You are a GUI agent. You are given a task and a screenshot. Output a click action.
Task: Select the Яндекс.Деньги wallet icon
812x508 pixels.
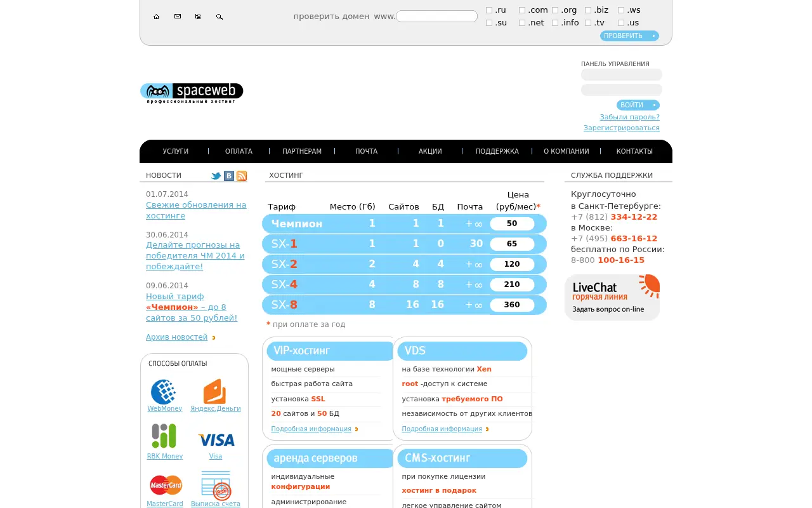coord(214,392)
